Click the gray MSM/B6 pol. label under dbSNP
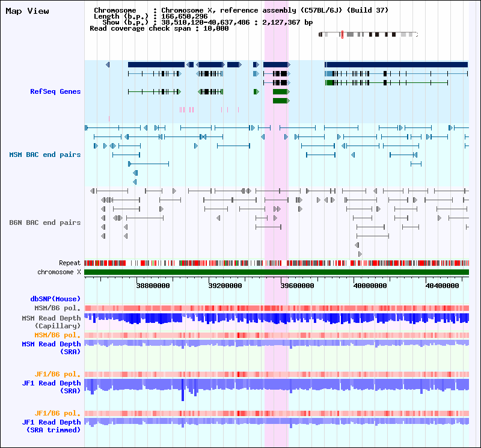 57,308
